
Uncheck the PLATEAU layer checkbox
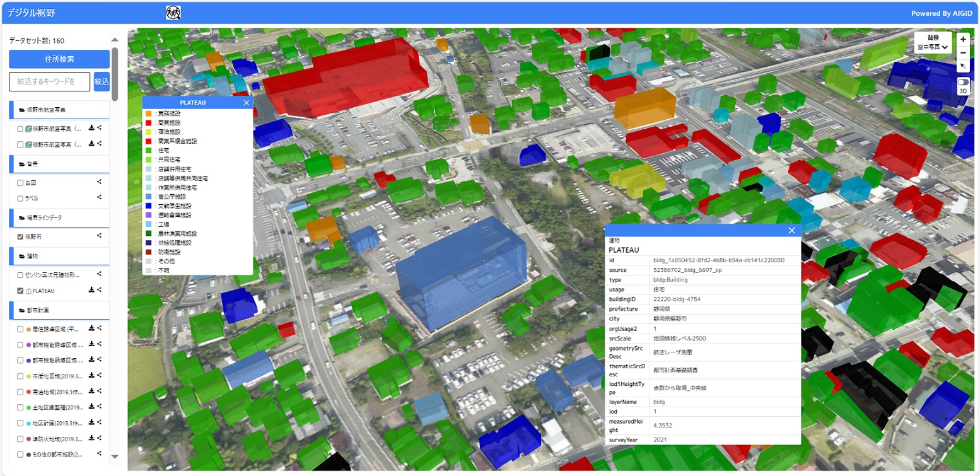20,291
